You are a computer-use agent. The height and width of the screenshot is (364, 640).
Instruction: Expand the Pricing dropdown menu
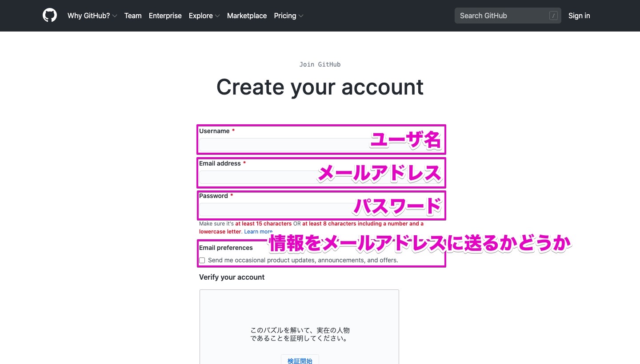click(288, 16)
